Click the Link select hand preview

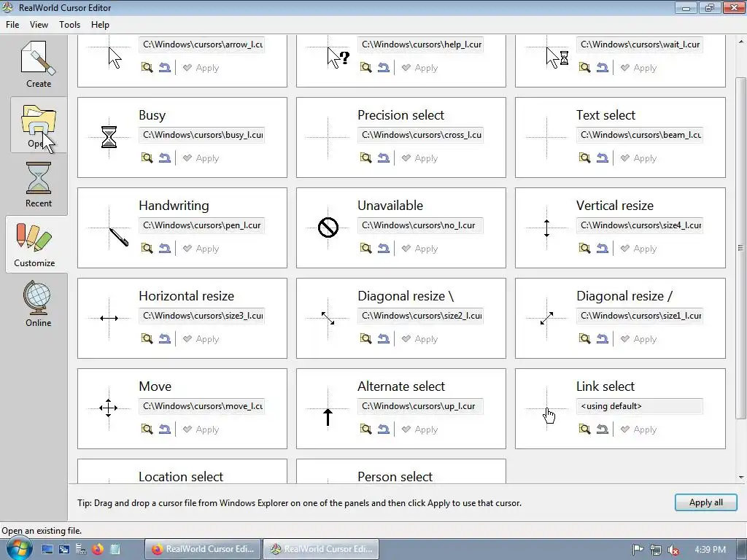click(549, 416)
